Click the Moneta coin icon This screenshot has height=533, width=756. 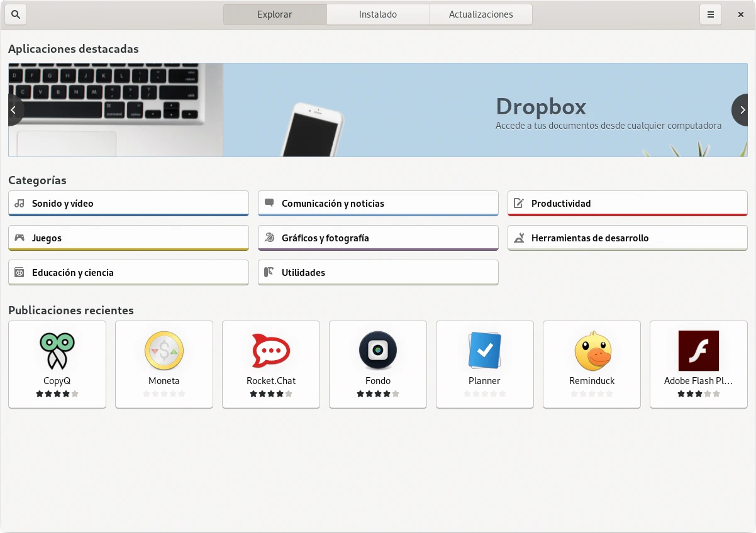pyautogui.click(x=164, y=351)
